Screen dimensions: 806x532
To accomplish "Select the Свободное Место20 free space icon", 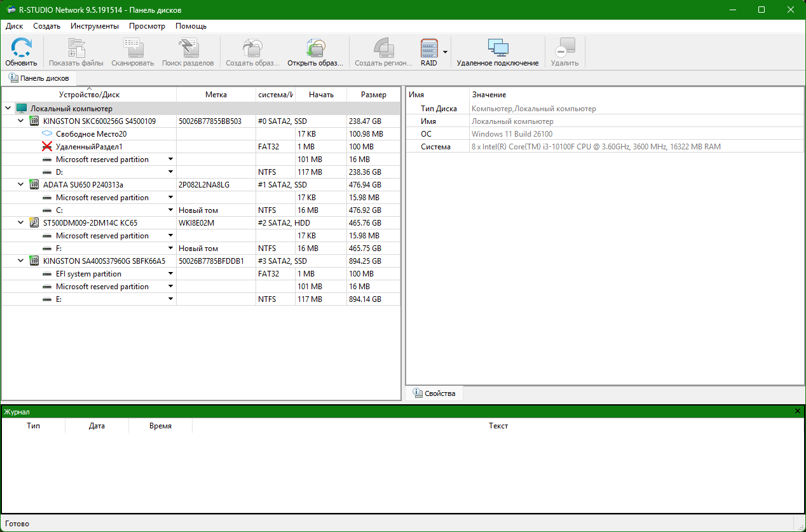I will click(46, 134).
